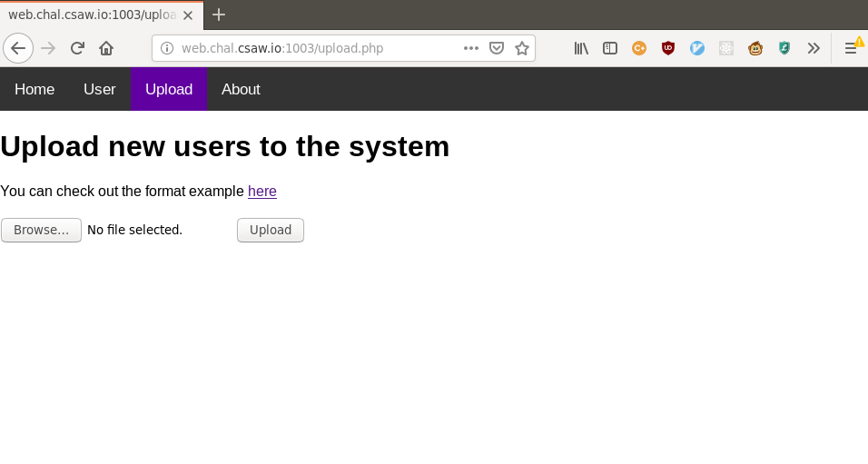Open a new browser tab
Viewport: 868px width, 464px height.
tap(219, 15)
